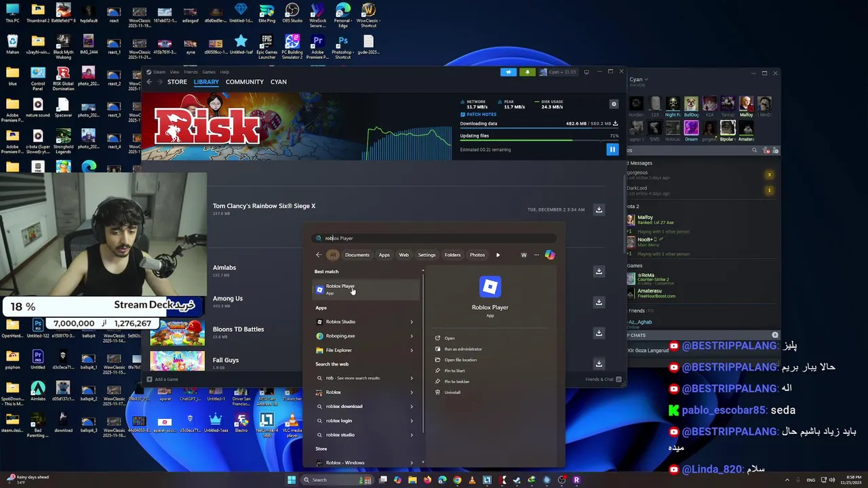868x488 pixels.
Task: Expand Roblox - Windows store result
Action: (412, 463)
